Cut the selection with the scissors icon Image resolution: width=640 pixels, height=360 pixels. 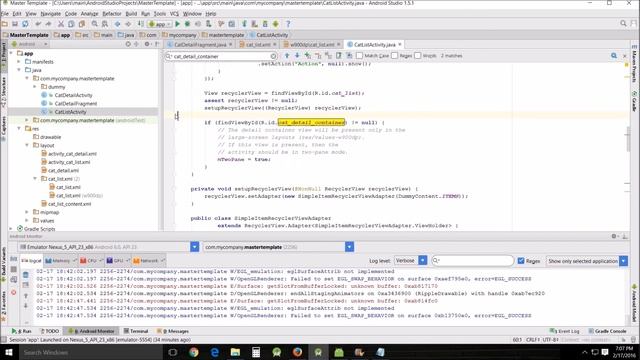tap(61, 24)
